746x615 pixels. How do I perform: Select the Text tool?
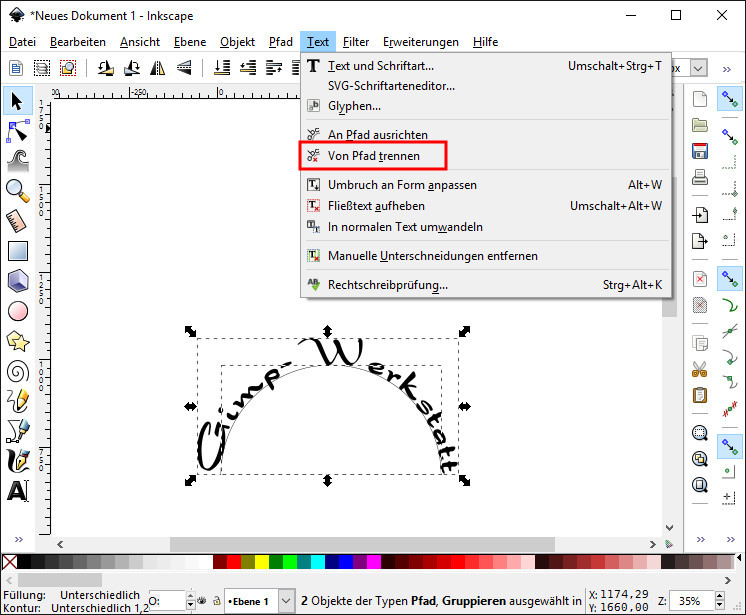tap(18, 491)
